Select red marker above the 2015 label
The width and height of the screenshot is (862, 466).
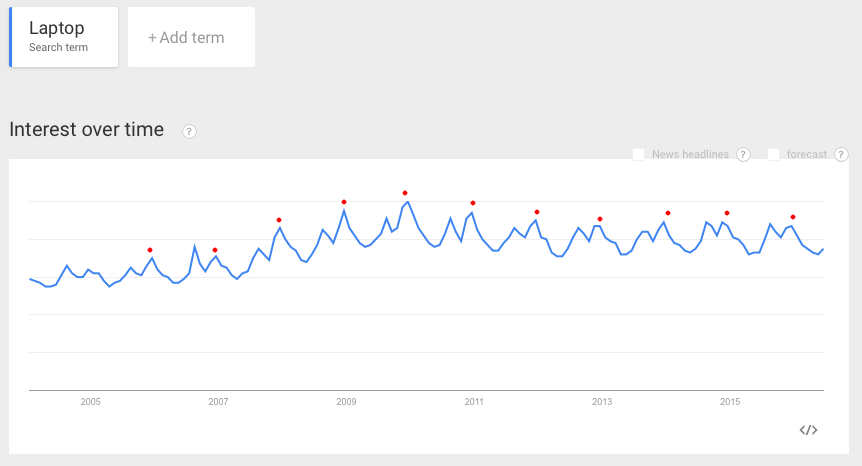pyautogui.click(x=727, y=213)
